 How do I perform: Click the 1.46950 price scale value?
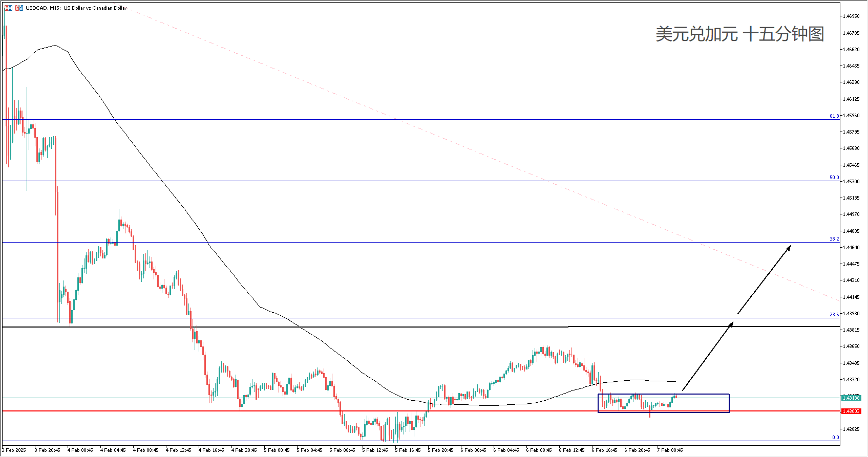[851, 16]
